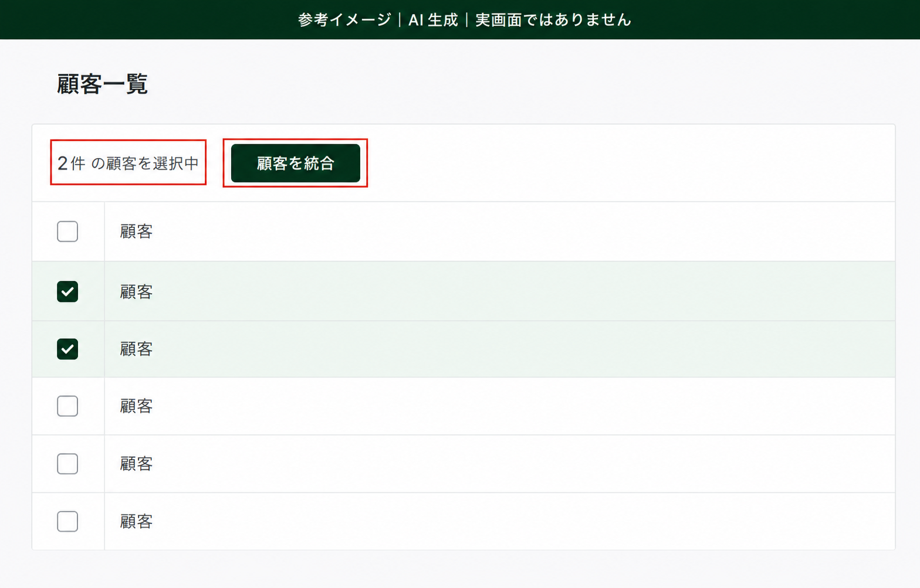Screen dimensions: 920x588
Task: Click the 顧客一覧 page heading
Action: (x=102, y=84)
